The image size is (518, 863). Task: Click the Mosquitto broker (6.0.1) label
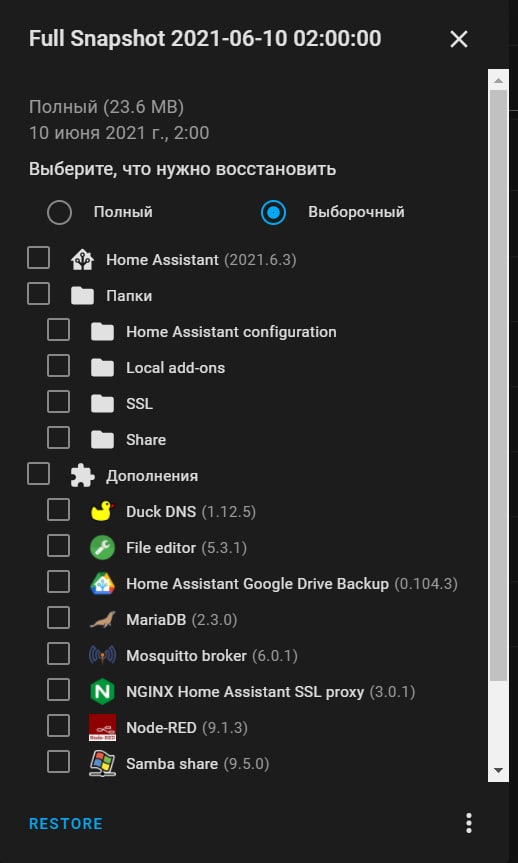(x=212, y=656)
